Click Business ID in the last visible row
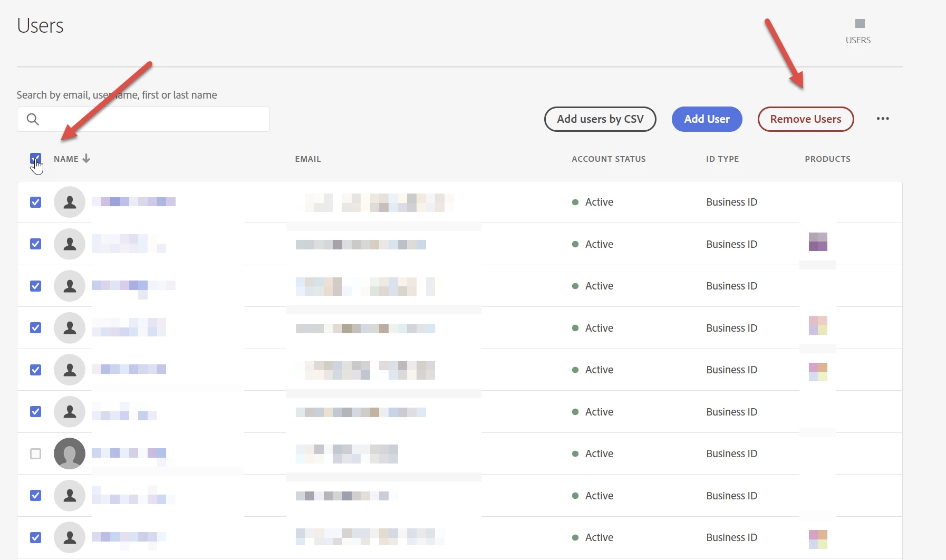This screenshot has height=560, width=946. [731, 537]
